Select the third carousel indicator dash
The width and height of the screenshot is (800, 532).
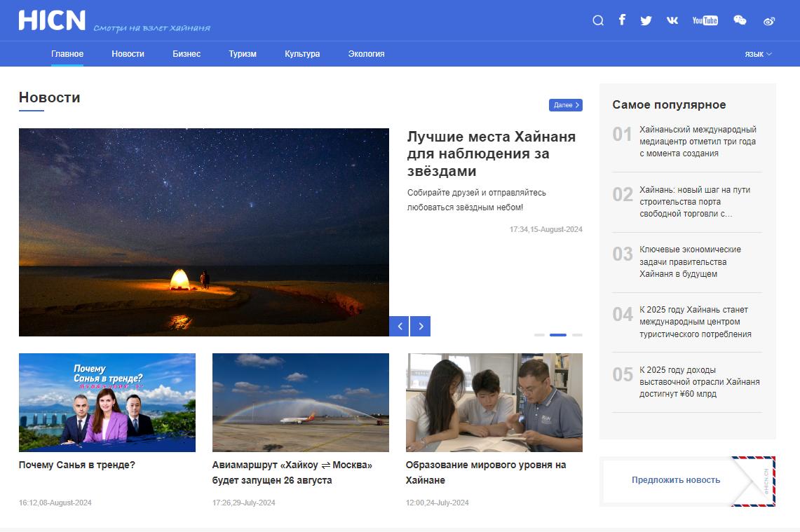pyautogui.click(x=577, y=335)
